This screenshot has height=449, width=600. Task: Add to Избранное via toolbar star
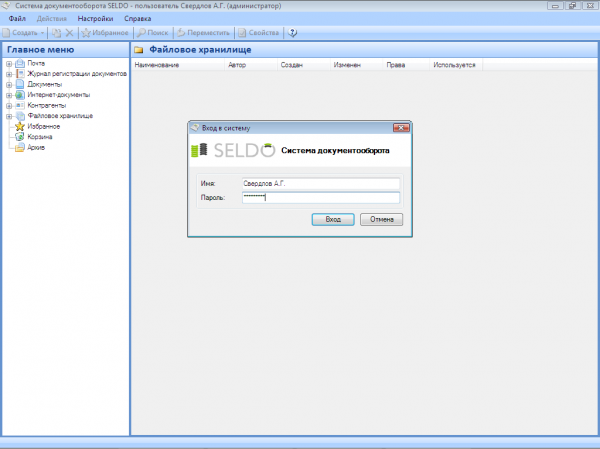point(105,33)
